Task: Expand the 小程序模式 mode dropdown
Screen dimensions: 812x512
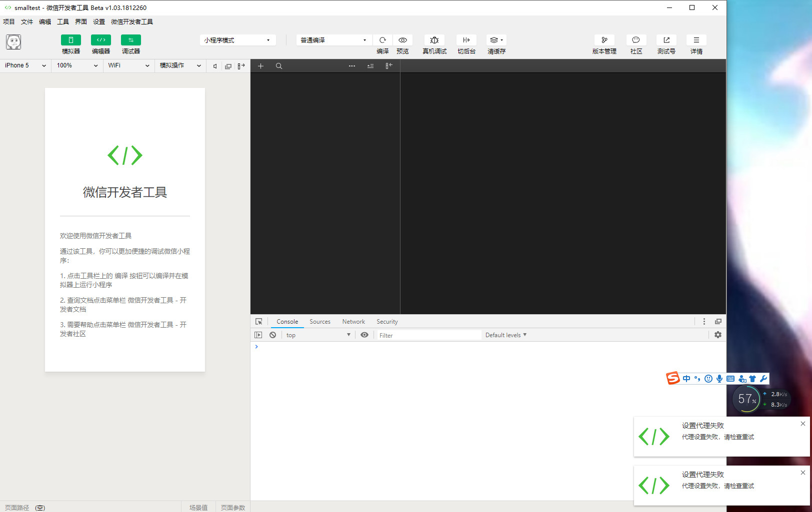Action: pos(237,40)
